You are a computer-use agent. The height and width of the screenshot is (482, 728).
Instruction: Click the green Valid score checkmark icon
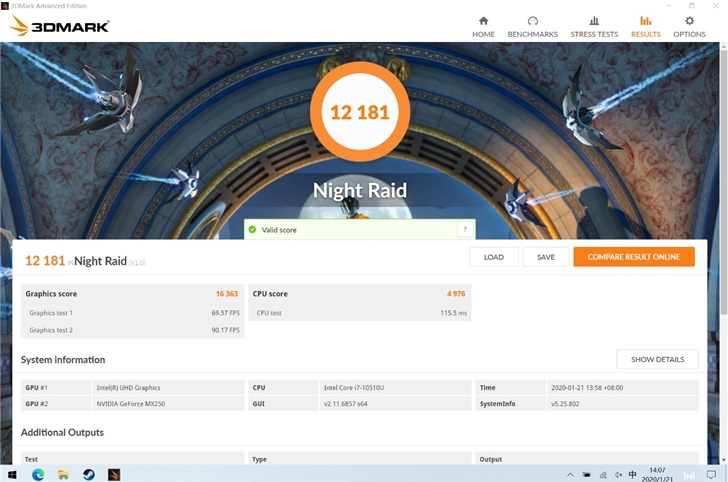coord(253,229)
